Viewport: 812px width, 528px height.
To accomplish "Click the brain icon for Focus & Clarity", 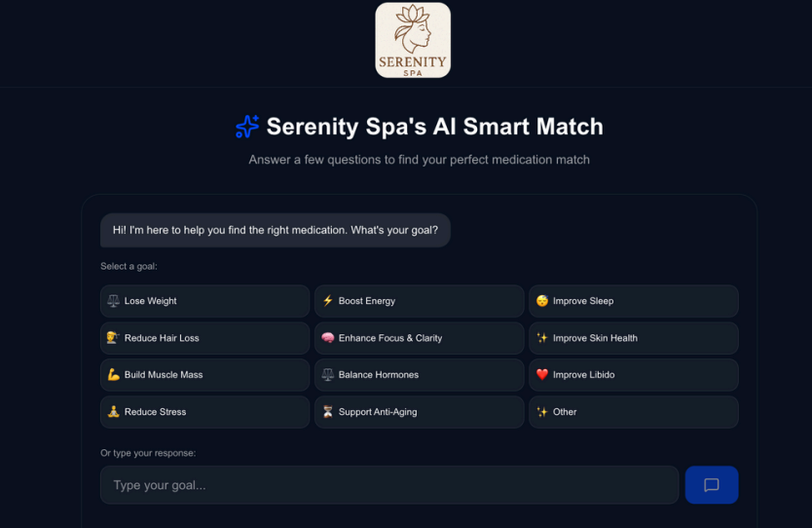I will point(328,338).
